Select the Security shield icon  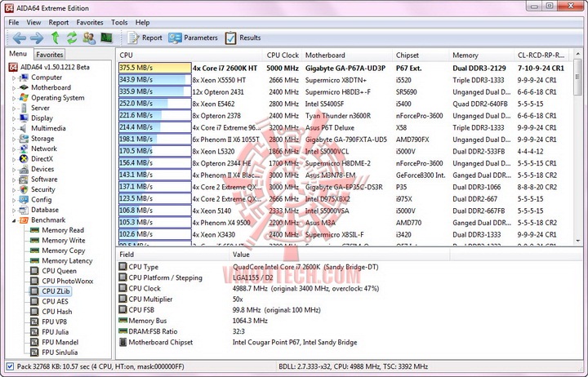24,189
